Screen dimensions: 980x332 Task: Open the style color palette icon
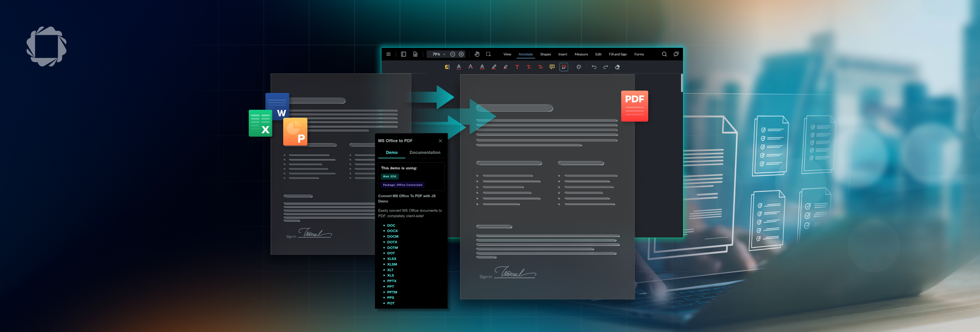coord(579,67)
